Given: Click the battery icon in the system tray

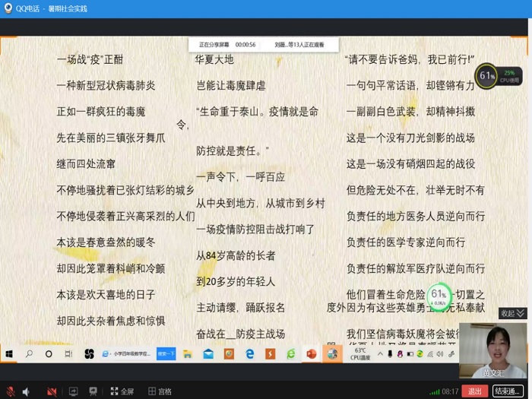Looking at the screenshot, I should coord(410,354).
